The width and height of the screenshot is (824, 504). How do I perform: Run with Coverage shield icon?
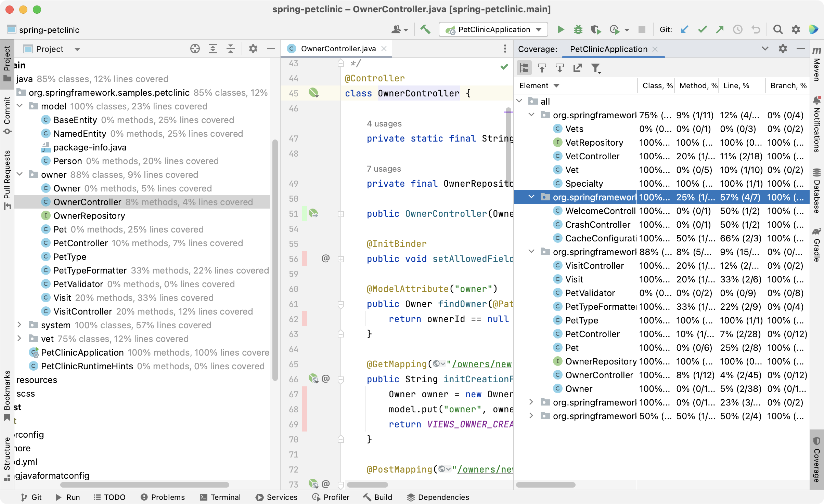click(596, 30)
